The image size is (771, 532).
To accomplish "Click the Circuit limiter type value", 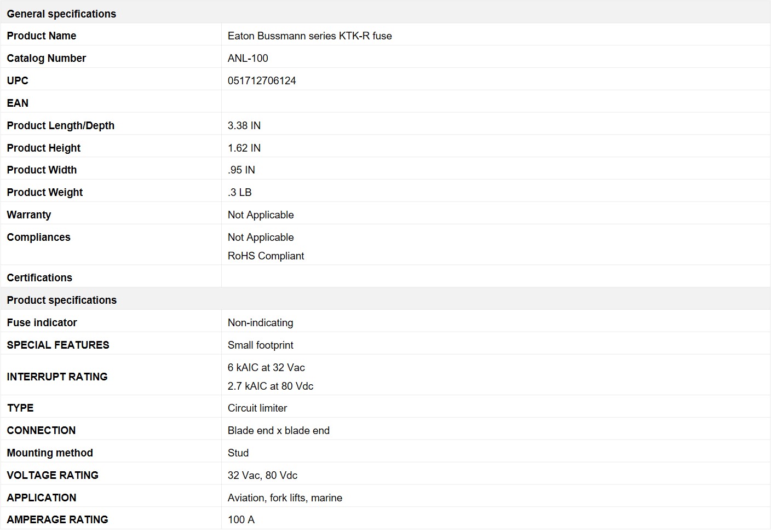I will (257, 408).
